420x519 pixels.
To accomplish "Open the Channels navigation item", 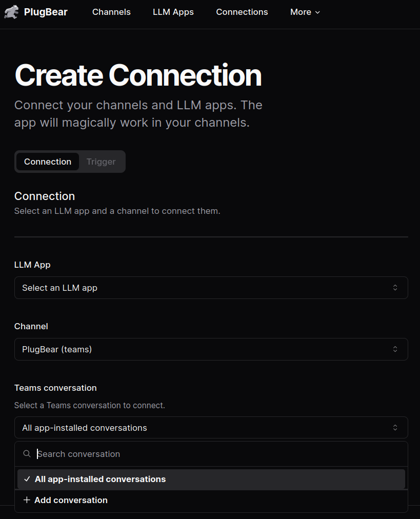I will click(111, 12).
